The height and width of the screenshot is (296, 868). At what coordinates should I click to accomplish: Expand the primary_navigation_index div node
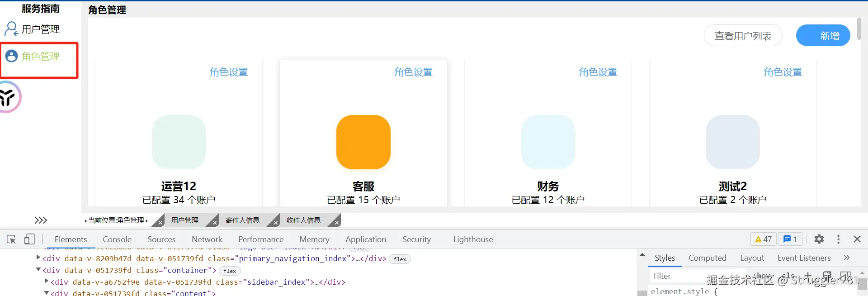tap(38, 258)
